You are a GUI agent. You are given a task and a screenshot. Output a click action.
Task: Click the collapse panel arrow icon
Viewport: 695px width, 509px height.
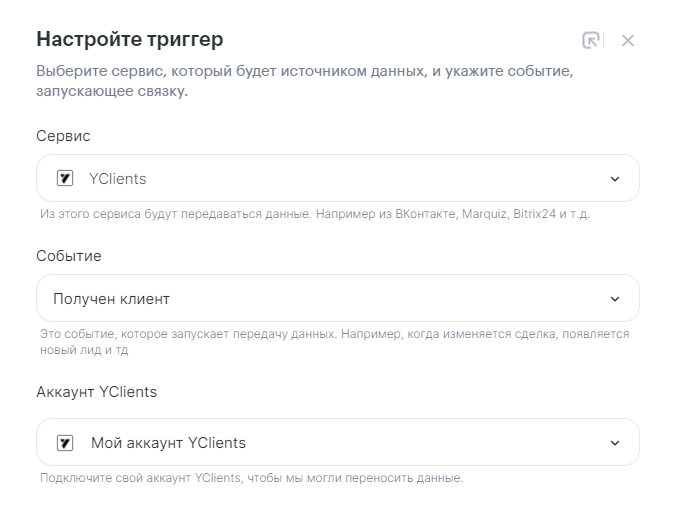(590, 40)
